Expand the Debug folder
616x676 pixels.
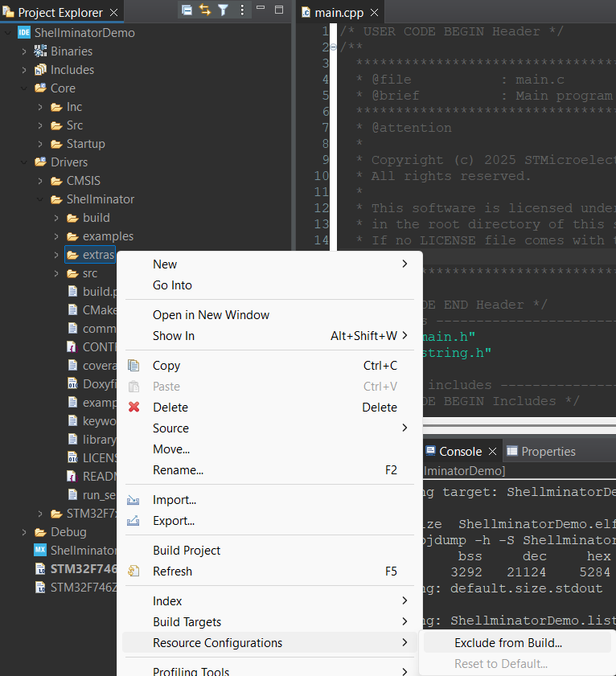pos(24,532)
